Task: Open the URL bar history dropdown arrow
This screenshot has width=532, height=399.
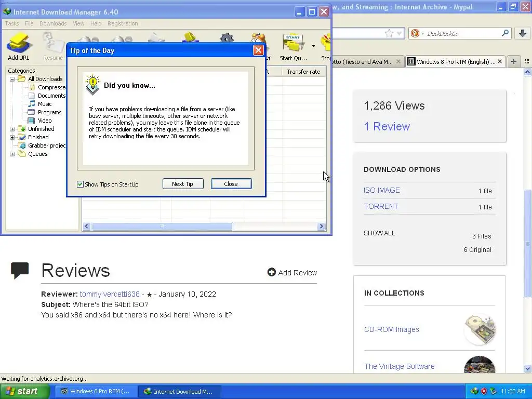Action: pyautogui.click(x=400, y=33)
